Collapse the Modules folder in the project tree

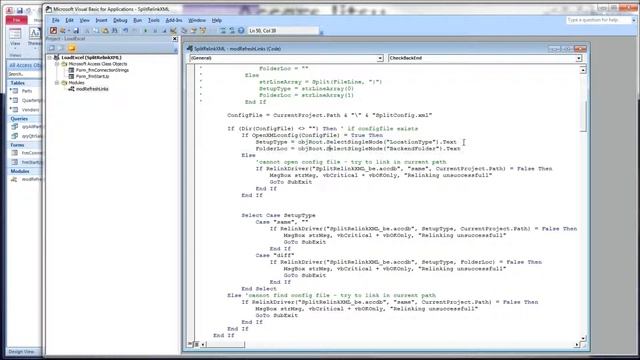57,83
